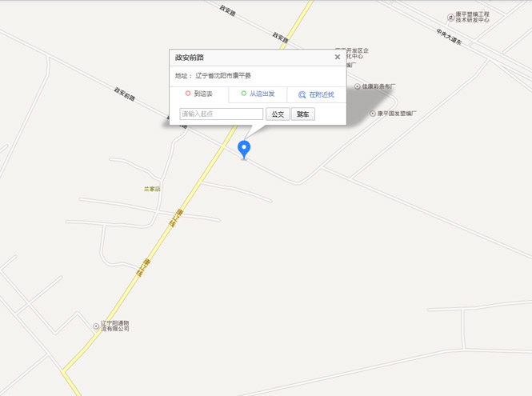Switch to the 从这出发 tab
This screenshot has width=532, height=396.
tap(258, 94)
